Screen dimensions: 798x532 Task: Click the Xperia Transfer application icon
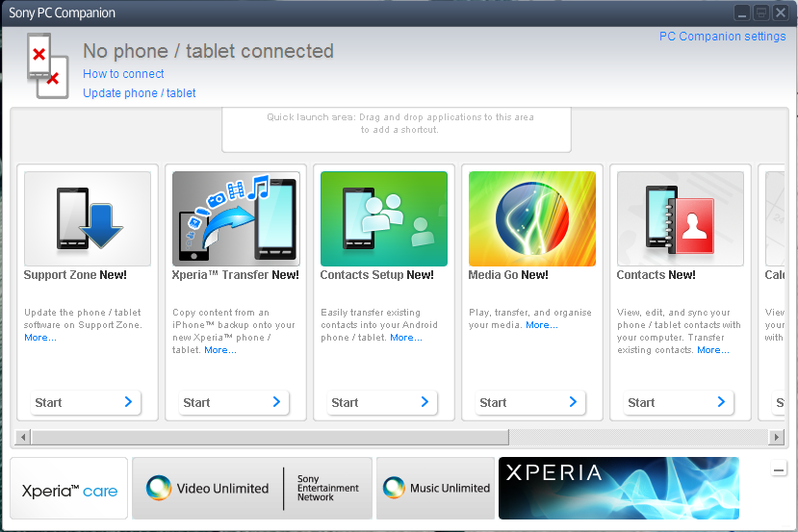tap(236, 218)
